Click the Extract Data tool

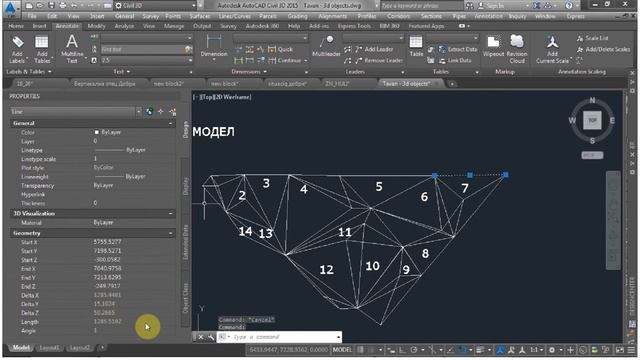pos(458,49)
